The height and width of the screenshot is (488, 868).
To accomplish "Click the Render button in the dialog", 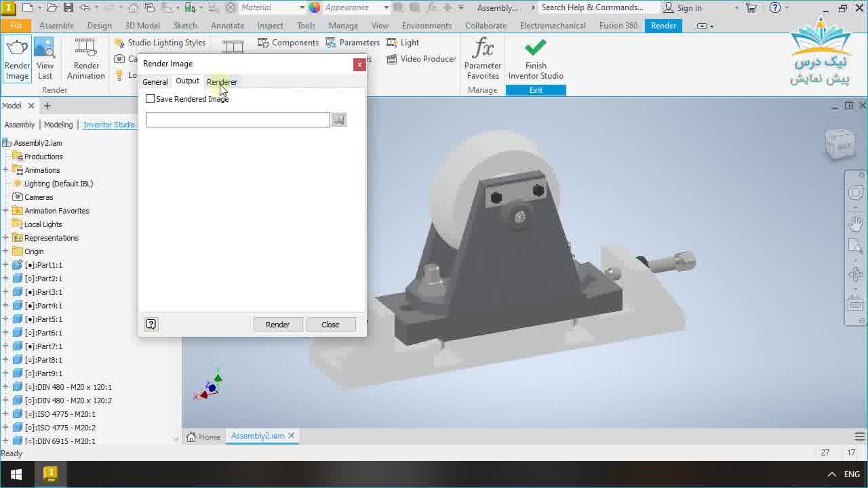I will click(x=278, y=324).
